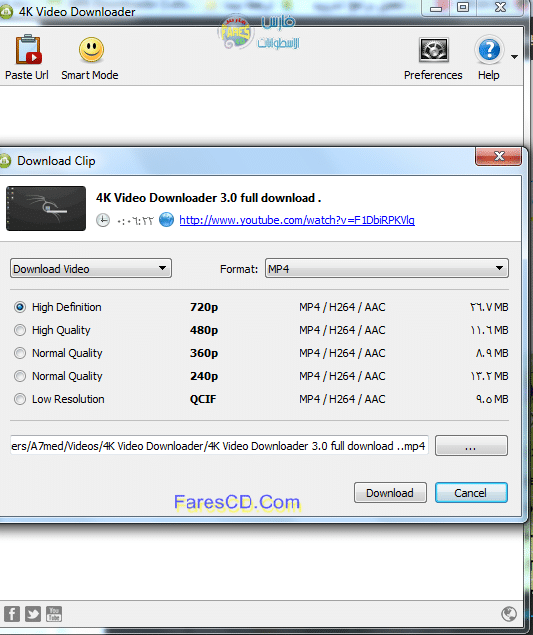Screen dimensions: 533x635
Task: Activate Smart Mode smiley icon
Action: [91, 50]
